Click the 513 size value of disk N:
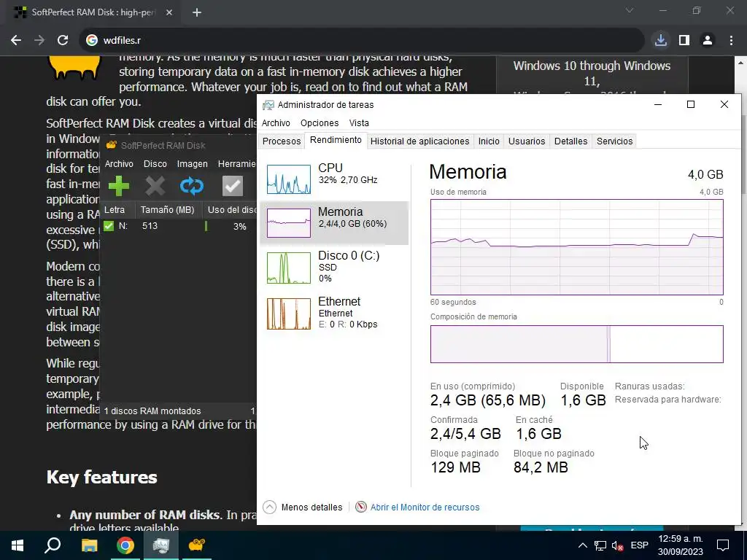 (x=150, y=226)
